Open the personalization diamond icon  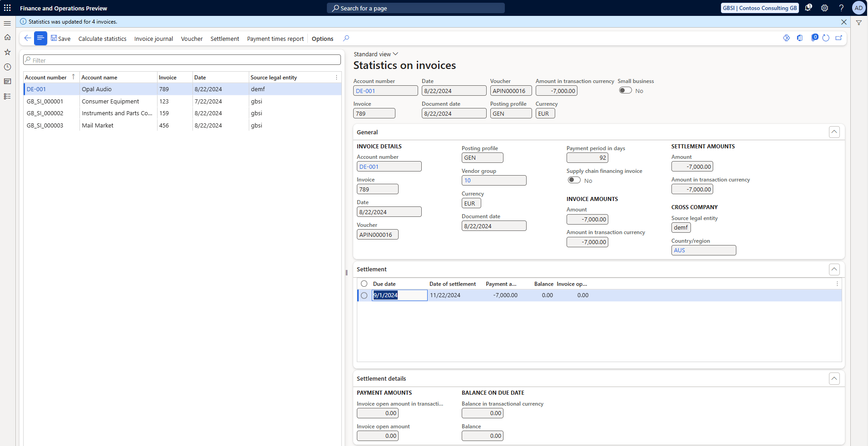pyautogui.click(x=786, y=38)
